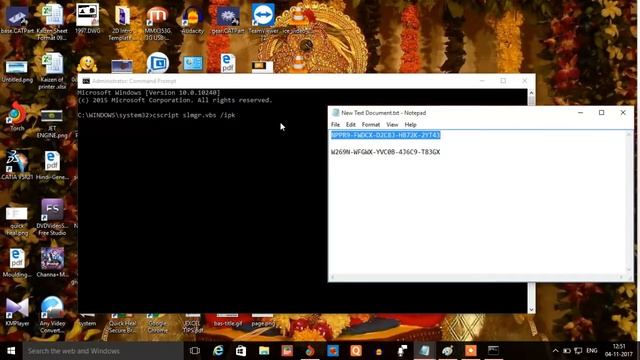Open 1997.DWG drawing file icon

[x=87, y=19]
